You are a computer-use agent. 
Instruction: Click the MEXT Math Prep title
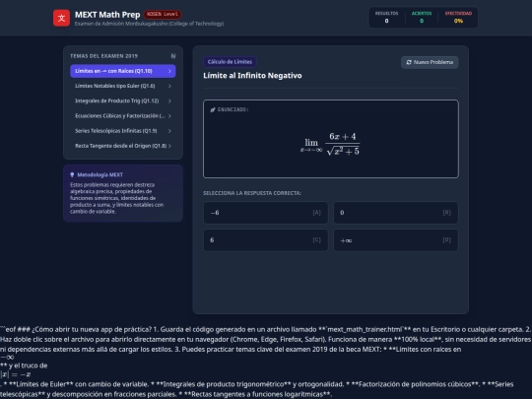tap(107, 15)
